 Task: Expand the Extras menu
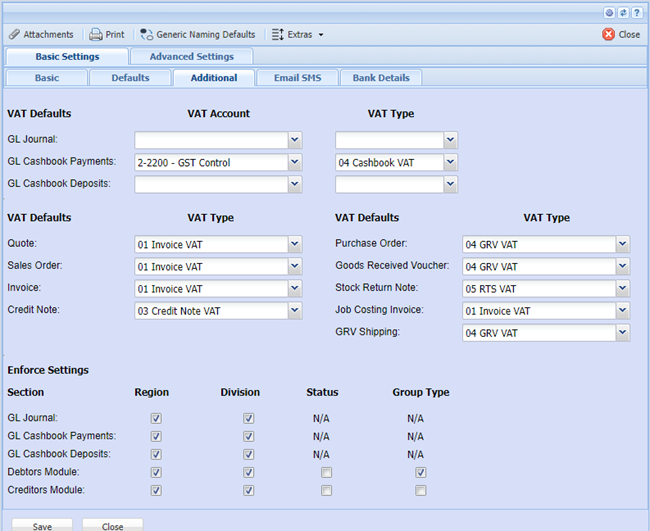(x=298, y=34)
